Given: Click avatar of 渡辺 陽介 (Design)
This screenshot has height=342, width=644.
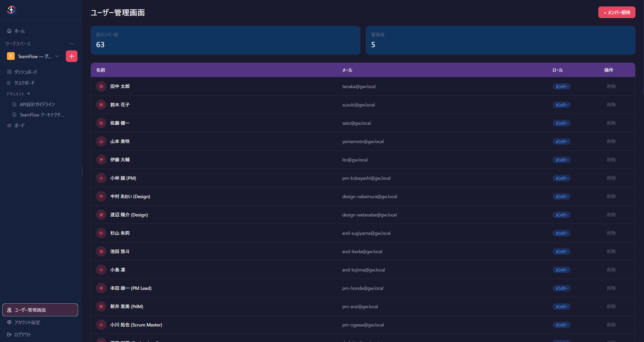Looking at the screenshot, I should click(101, 215).
